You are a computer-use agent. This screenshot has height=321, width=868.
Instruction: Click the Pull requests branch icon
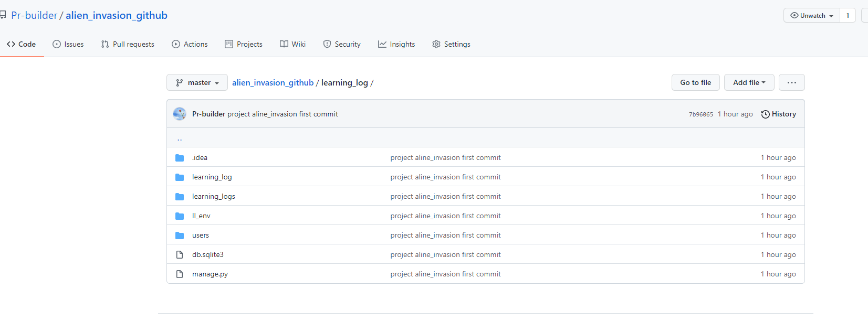point(105,44)
